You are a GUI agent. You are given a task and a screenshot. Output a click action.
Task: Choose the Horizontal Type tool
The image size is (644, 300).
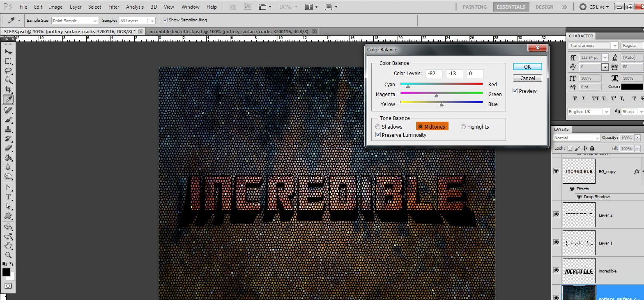click(x=8, y=197)
